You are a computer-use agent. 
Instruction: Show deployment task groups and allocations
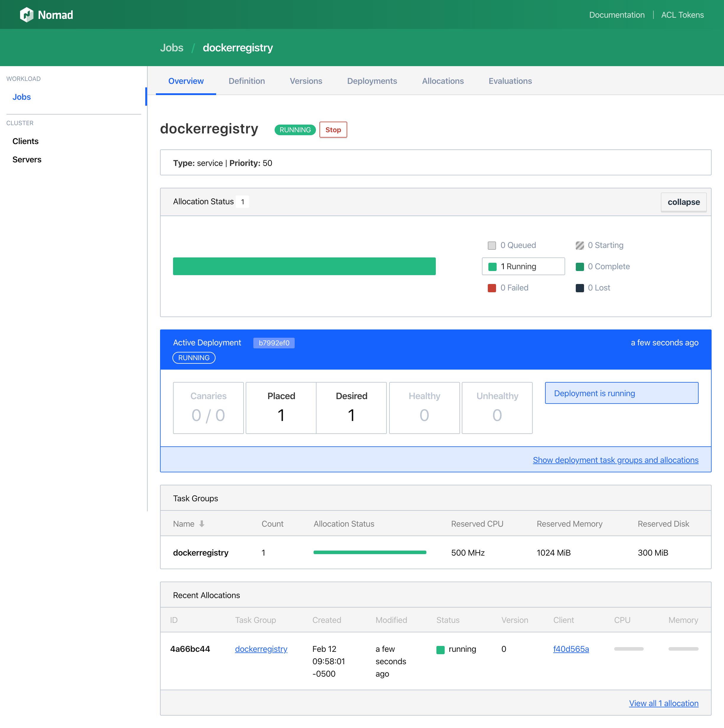click(615, 460)
